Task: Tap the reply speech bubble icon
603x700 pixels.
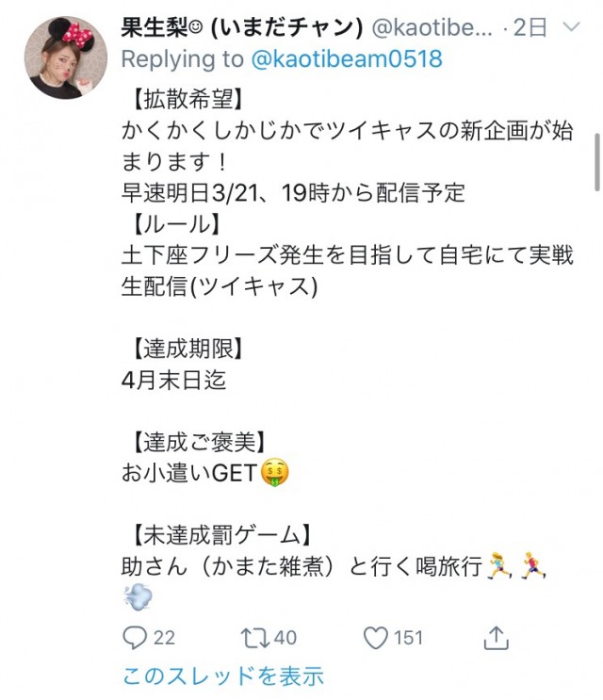Action: pos(137,638)
